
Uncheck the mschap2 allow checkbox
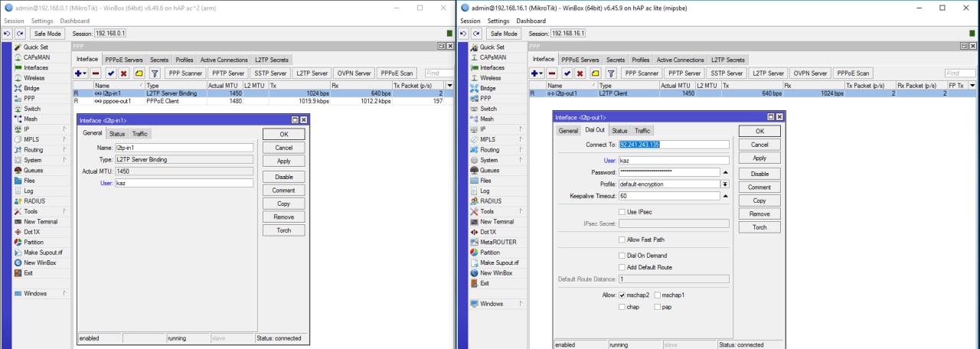click(x=622, y=295)
